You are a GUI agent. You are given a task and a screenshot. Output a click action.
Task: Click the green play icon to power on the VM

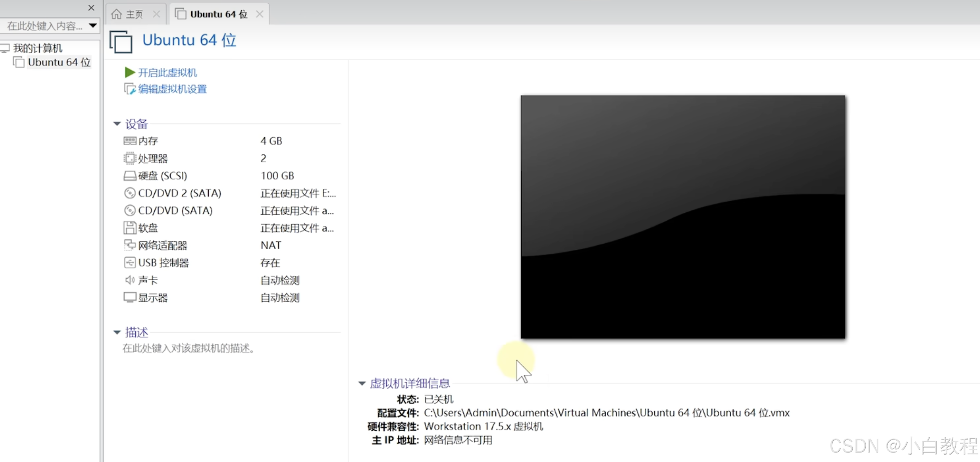[x=130, y=72]
